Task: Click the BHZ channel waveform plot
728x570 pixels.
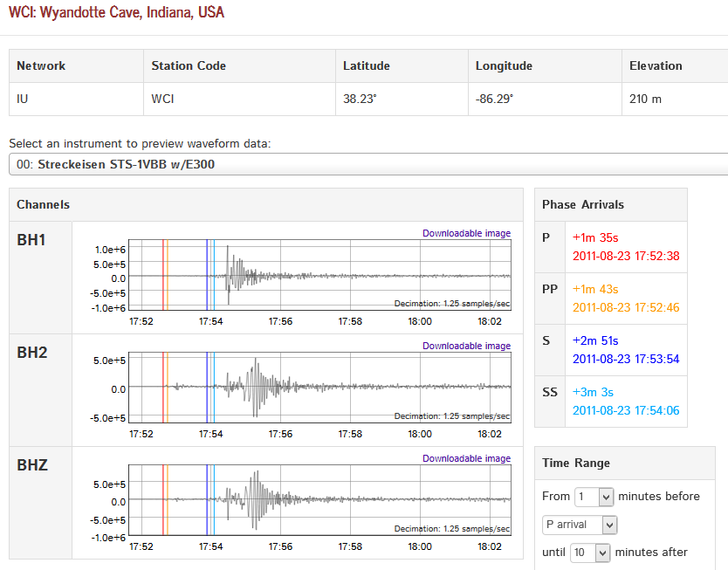Action: pos(319,501)
